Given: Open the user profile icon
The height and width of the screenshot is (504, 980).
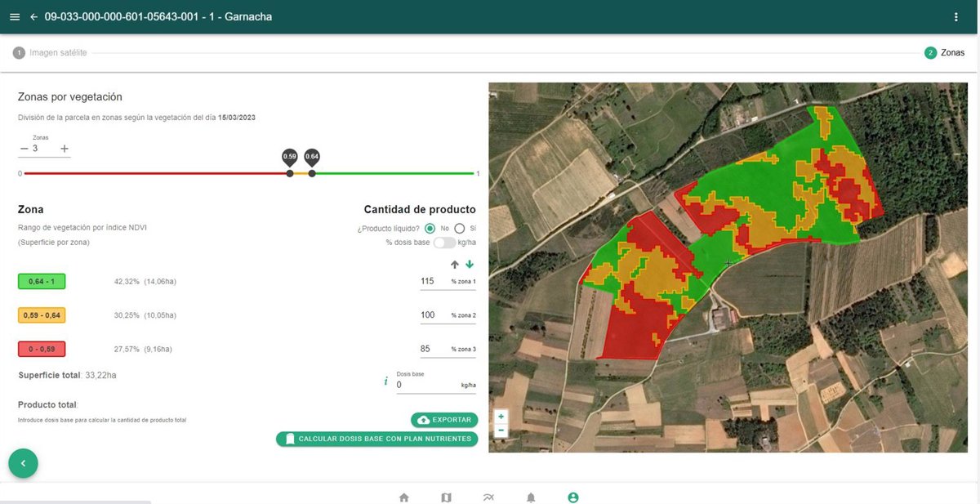Looking at the screenshot, I should [573, 497].
